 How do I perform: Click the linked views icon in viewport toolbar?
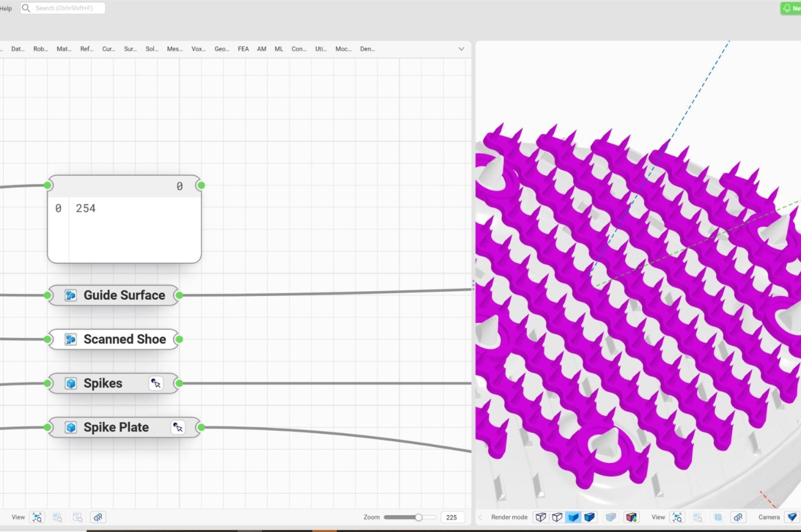[x=738, y=518]
